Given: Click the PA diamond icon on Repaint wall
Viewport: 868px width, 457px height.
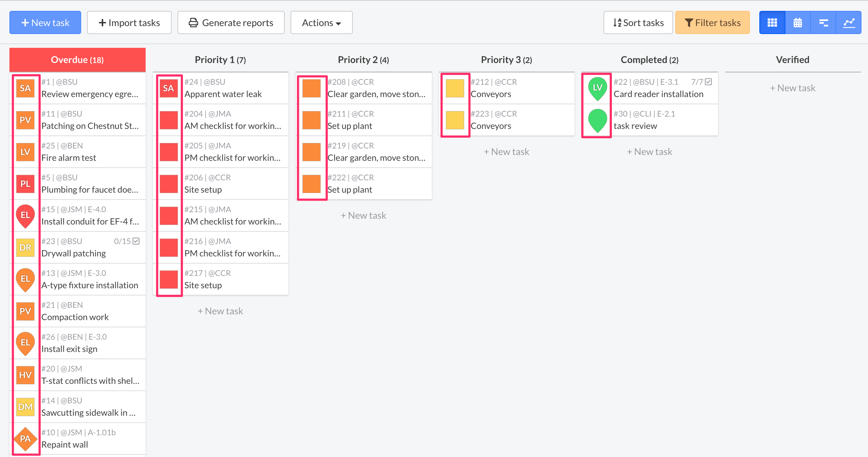Looking at the screenshot, I should [25, 439].
